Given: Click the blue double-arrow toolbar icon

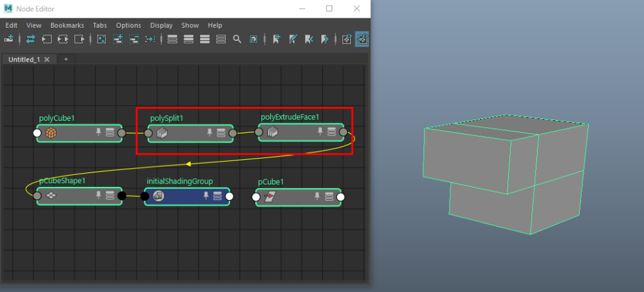Looking at the screenshot, I should click(x=30, y=39).
